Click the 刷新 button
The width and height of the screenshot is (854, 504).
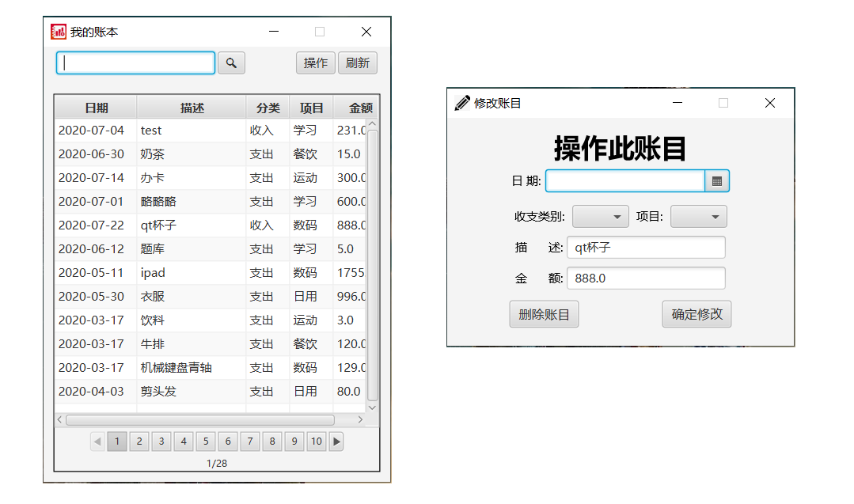357,63
